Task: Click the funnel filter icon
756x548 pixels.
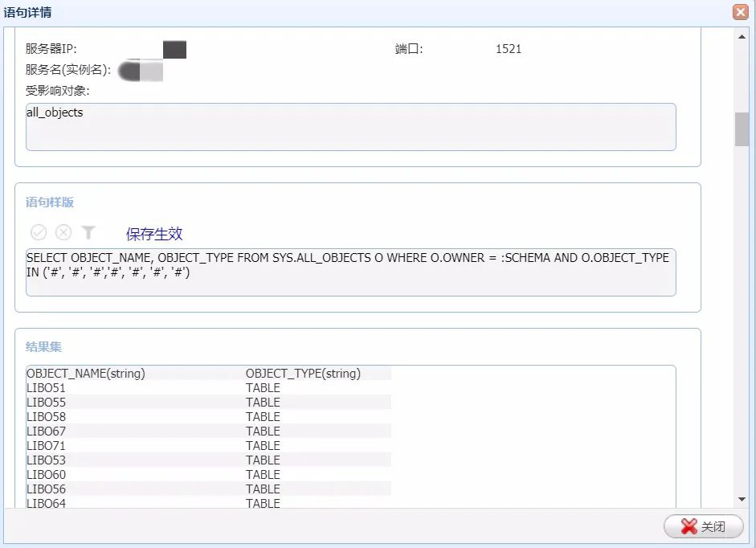Action: click(88, 233)
